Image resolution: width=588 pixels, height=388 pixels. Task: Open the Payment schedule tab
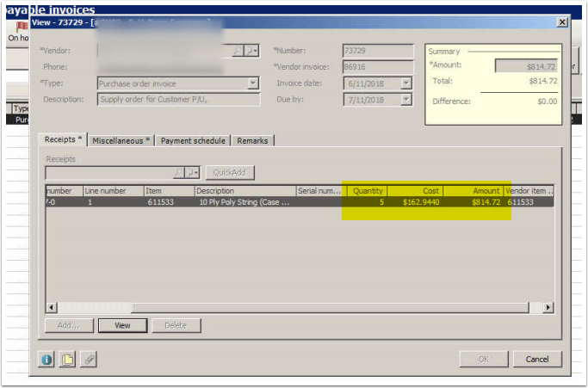pos(193,140)
